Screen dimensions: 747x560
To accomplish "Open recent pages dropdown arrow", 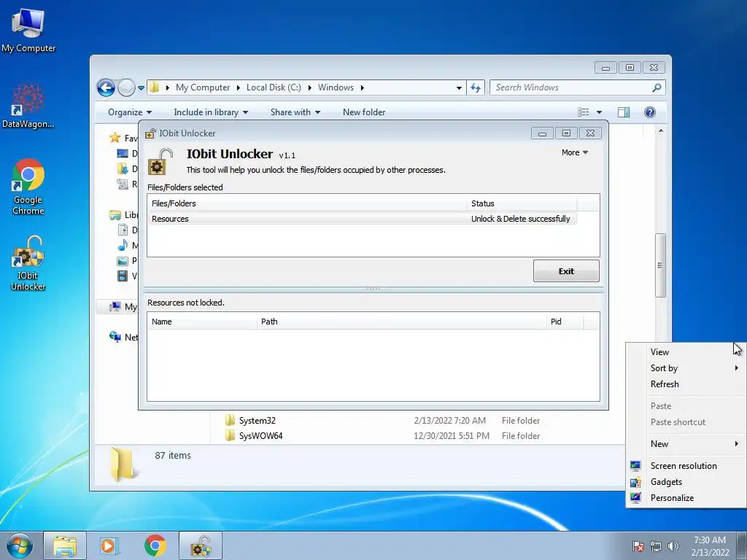I will [x=141, y=88].
